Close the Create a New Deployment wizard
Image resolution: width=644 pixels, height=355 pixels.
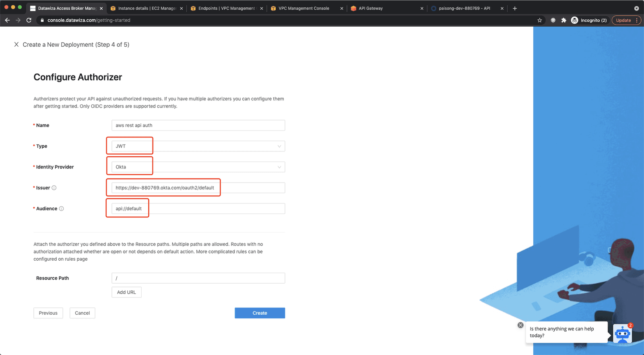point(16,44)
